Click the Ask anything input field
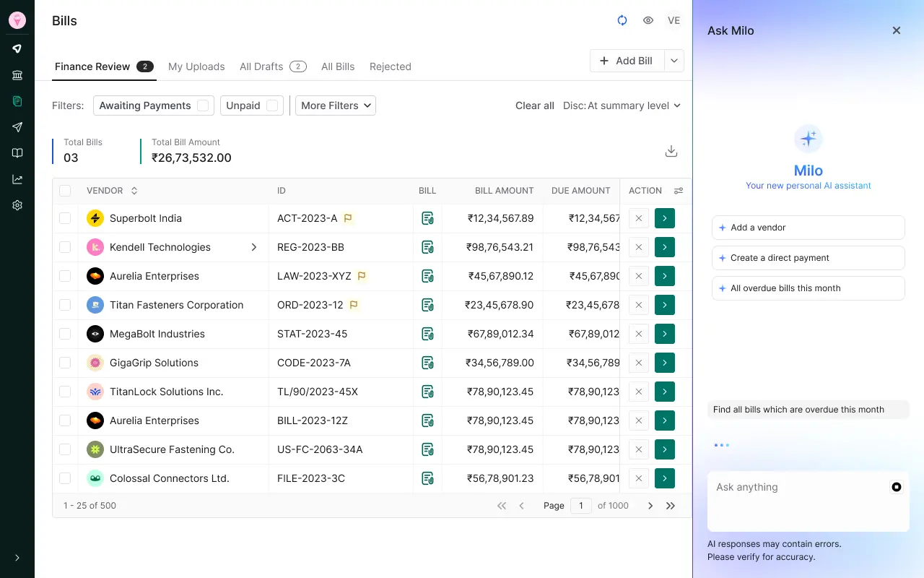 pyautogui.click(x=798, y=500)
